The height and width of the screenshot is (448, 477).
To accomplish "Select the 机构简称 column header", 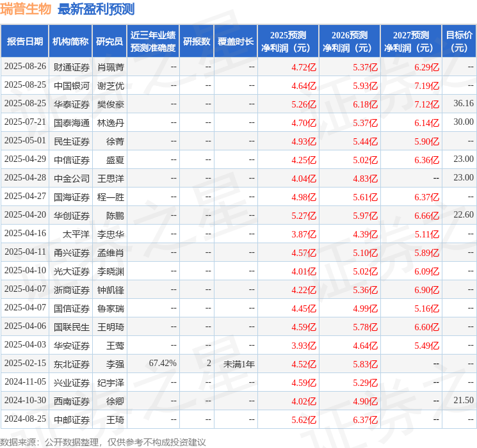I will click(x=70, y=42).
